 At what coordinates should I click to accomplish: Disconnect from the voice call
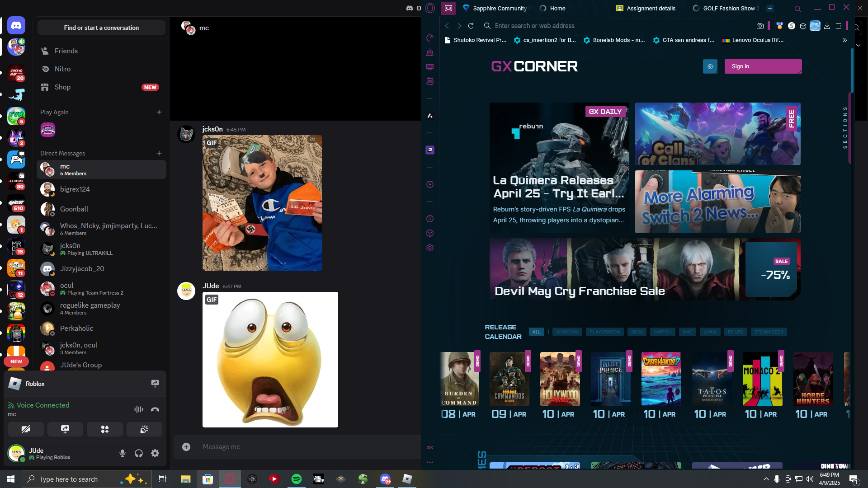(x=155, y=409)
